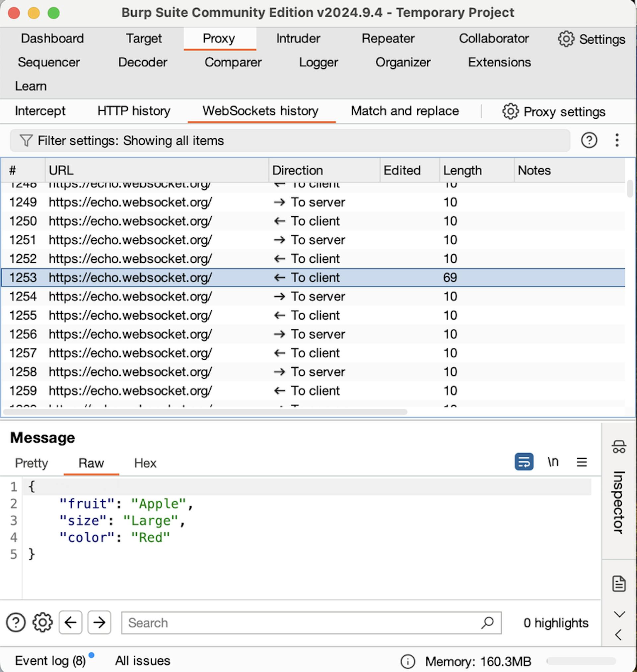Go to previous search match arrow
The width and height of the screenshot is (637, 672).
click(71, 623)
